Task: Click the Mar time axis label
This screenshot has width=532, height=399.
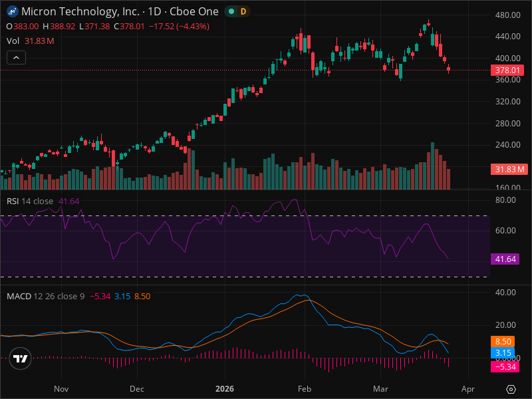Action: pyautogui.click(x=380, y=389)
